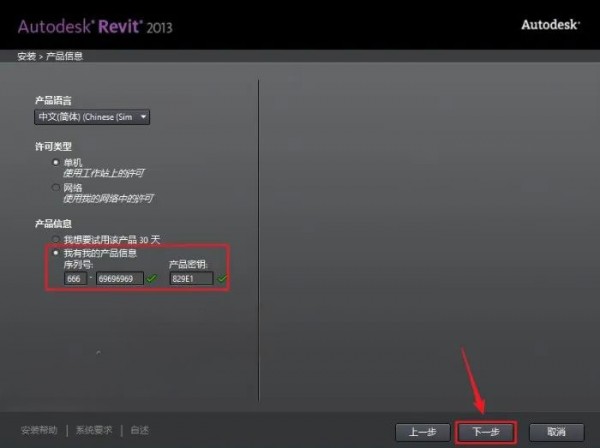This screenshot has height=448, width=600.
Task: Open the 系统要求 system requirements link
Action: (94, 430)
